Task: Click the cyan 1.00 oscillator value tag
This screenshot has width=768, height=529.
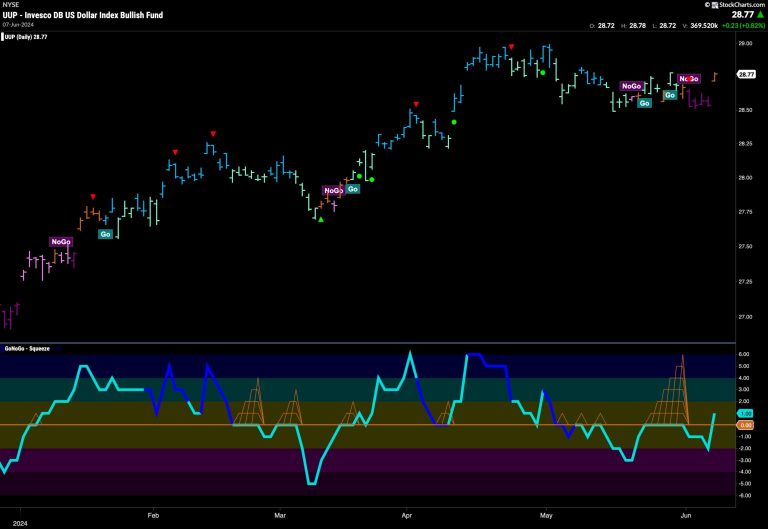Action: [x=745, y=414]
